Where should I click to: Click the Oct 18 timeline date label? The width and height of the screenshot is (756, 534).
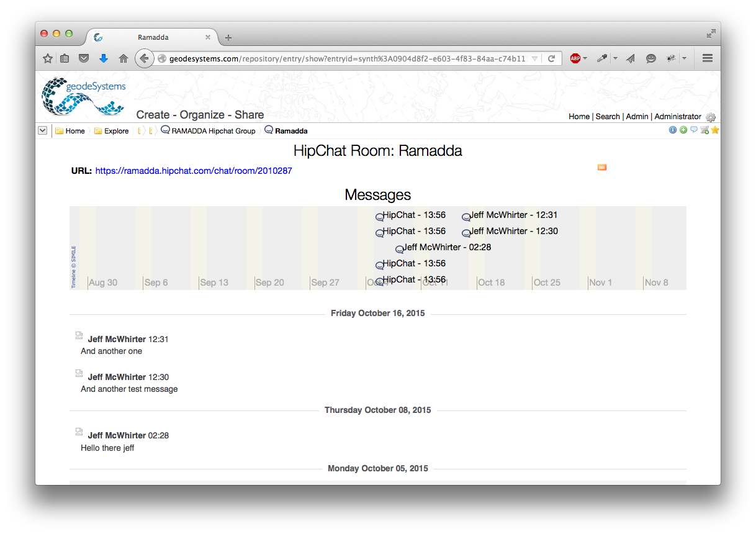(x=492, y=283)
